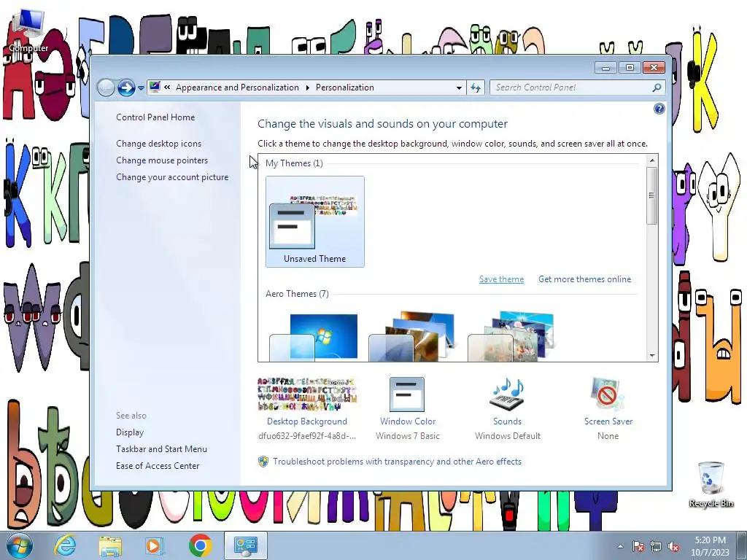Launch Google Chrome from taskbar

pyautogui.click(x=200, y=545)
